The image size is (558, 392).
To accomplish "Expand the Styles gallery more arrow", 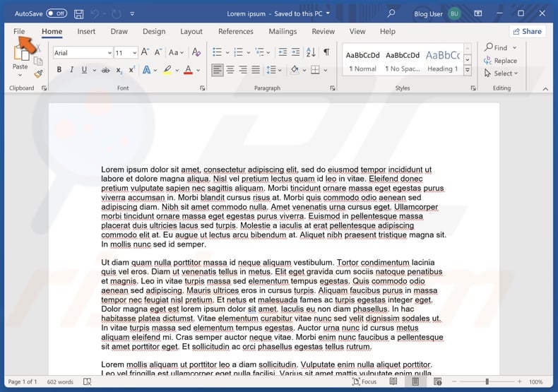I will coord(468,71).
